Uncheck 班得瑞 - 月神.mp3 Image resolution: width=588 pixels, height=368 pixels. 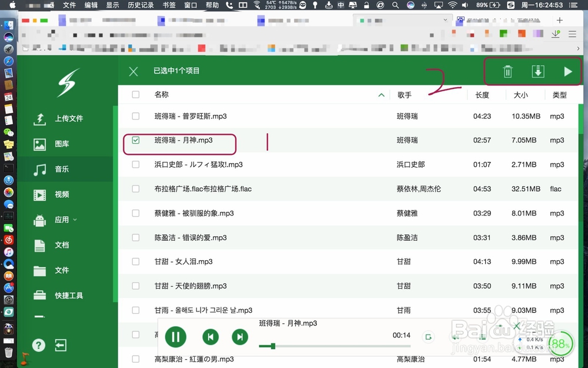tap(135, 140)
